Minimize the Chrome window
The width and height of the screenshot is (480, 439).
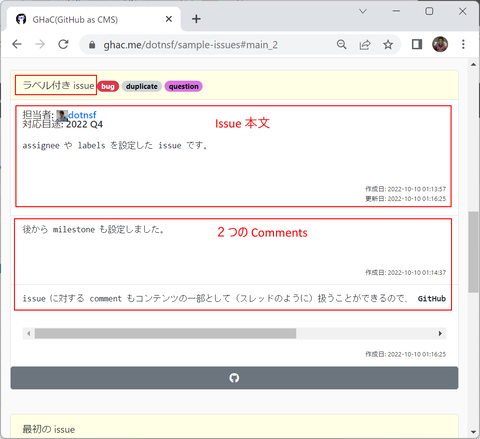(396, 11)
